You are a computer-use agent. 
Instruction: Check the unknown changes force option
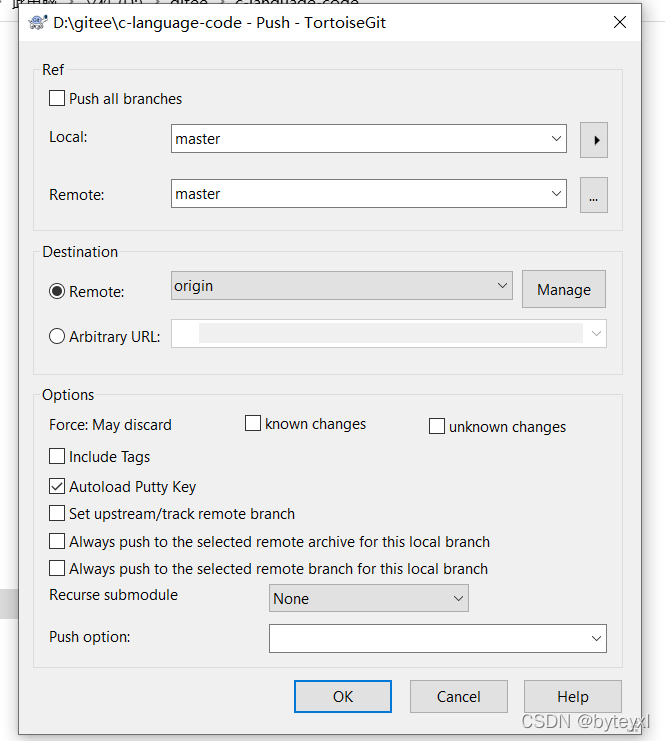tap(437, 426)
